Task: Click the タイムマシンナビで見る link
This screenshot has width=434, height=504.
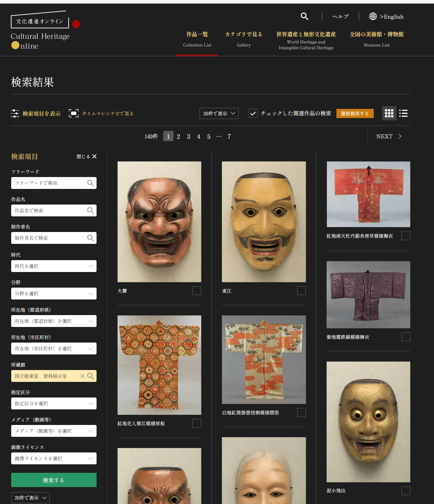Action: [x=108, y=114]
